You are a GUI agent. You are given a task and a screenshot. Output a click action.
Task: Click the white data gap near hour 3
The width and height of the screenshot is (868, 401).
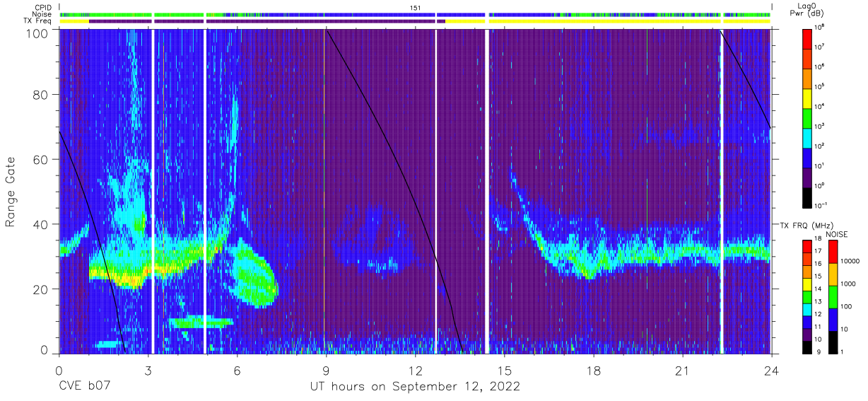[153, 190]
